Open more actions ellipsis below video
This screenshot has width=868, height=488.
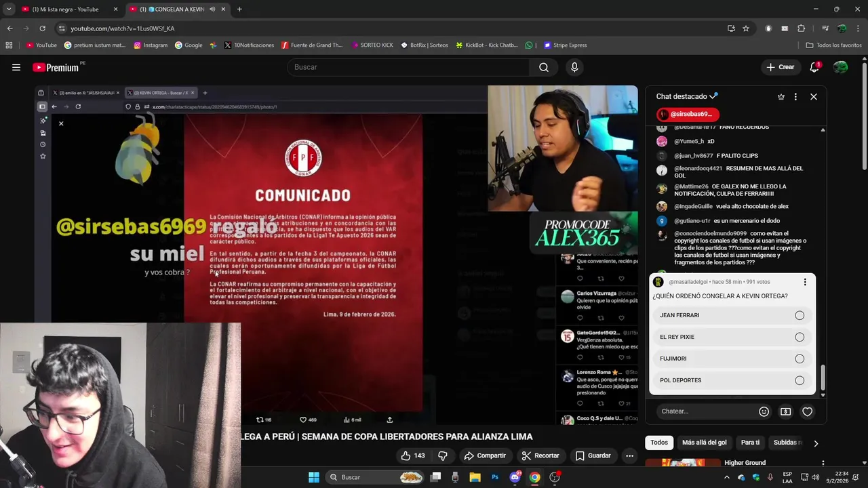point(629,455)
